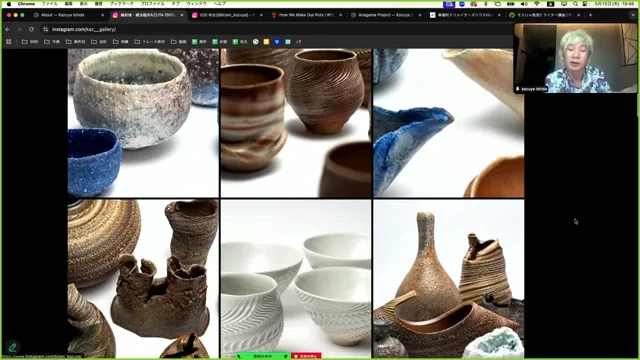Click the green screen-sharing status bar
This screenshot has height=360, width=640.
(263, 356)
